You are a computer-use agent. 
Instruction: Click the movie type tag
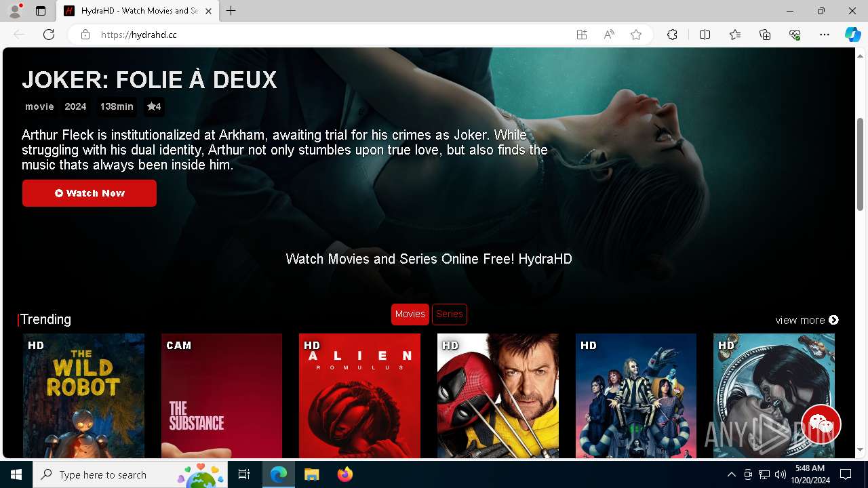39,106
